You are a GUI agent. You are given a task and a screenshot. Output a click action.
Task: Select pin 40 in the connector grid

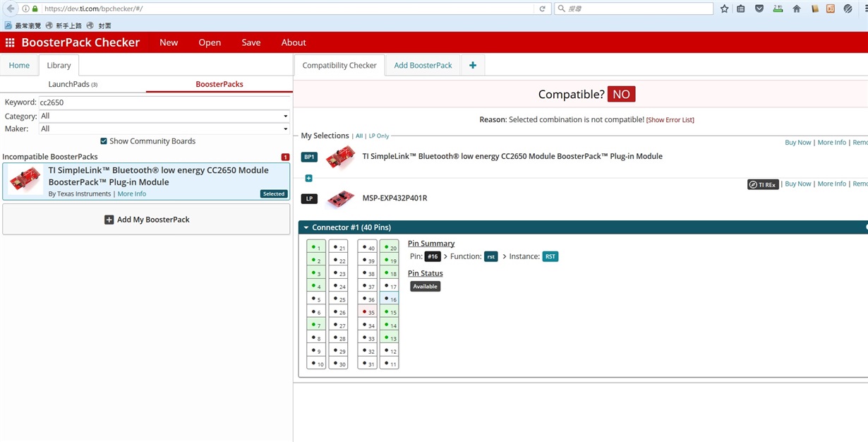coord(367,247)
